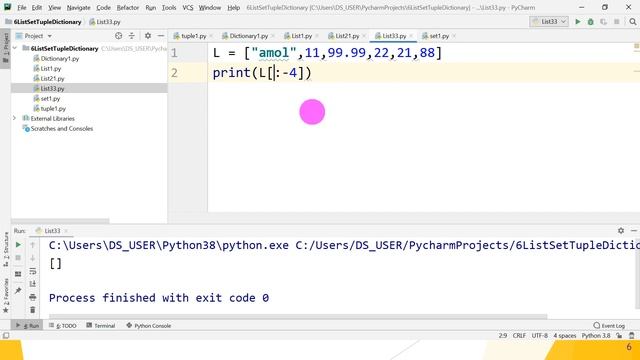Change indent setting 4 spaces
The image size is (640, 360).
pyautogui.click(x=564, y=336)
